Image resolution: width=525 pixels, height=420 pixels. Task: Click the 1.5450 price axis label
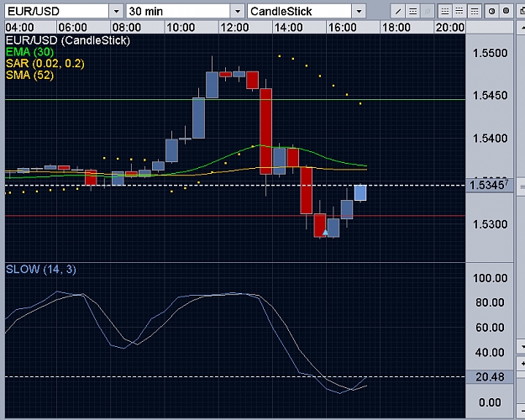tap(490, 96)
